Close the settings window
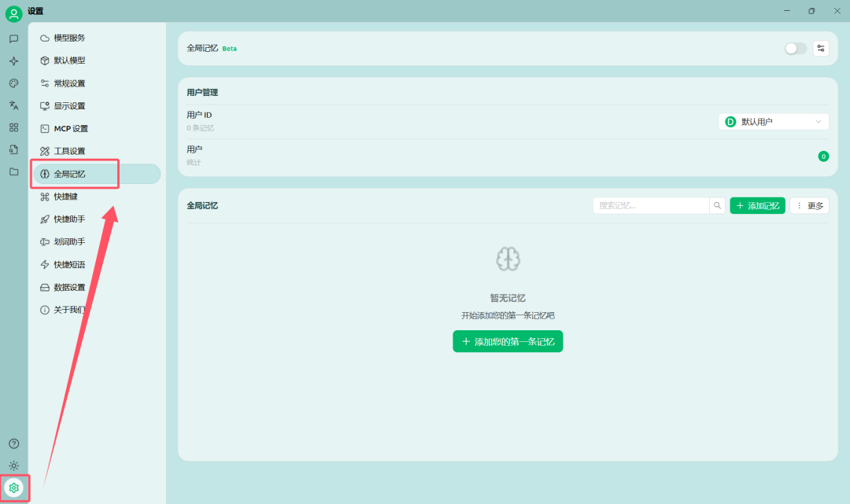The image size is (850, 504). pos(837,11)
